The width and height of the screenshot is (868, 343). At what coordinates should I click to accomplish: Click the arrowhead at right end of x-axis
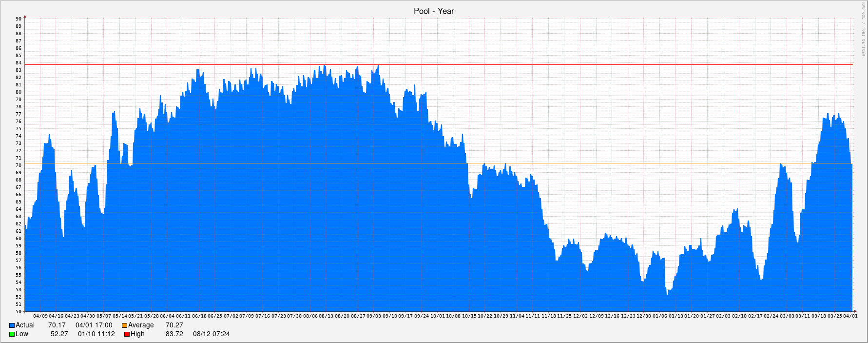854,311
